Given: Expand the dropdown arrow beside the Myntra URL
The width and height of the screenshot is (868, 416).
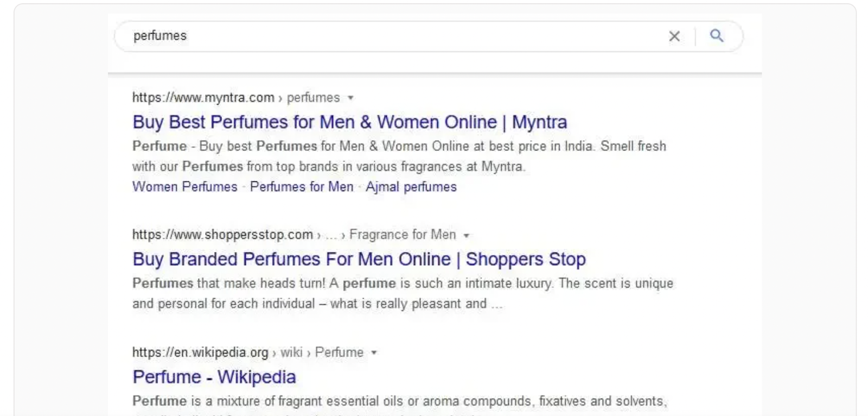Looking at the screenshot, I should click(350, 98).
